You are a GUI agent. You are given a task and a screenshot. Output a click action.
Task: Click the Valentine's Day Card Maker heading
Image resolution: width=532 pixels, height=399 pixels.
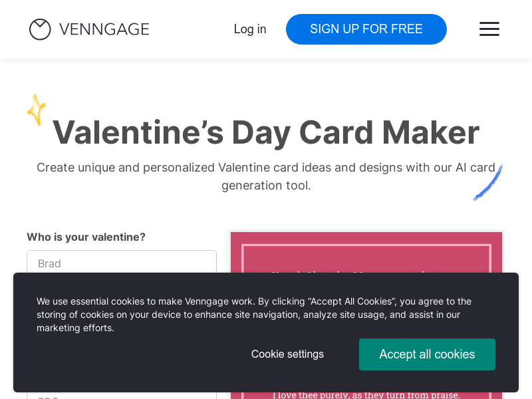[x=266, y=132]
